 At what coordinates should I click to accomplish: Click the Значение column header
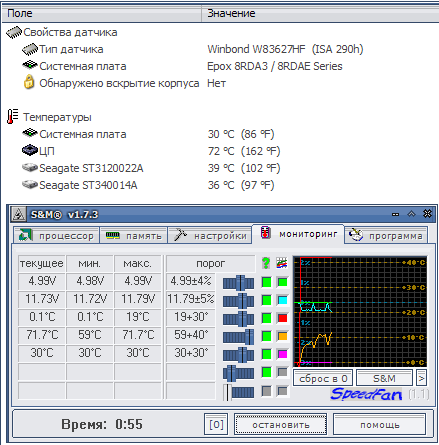click(x=320, y=13)
